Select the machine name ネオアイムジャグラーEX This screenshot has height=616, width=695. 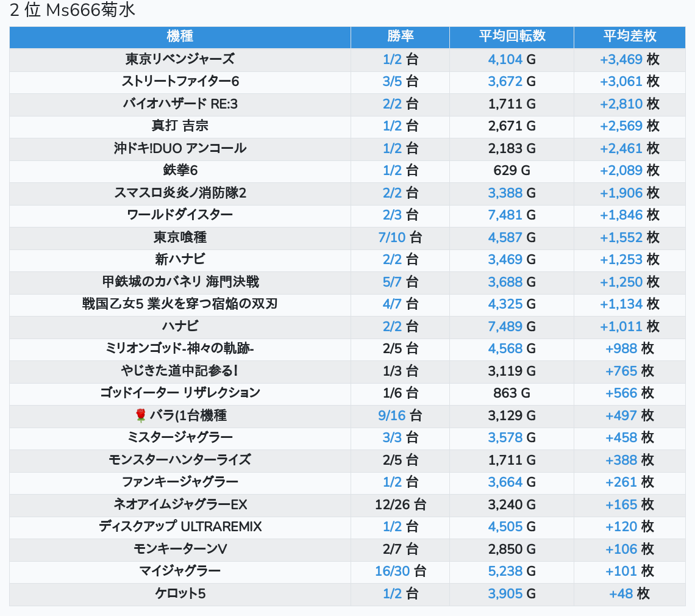pyautogui.click(x=180, y=504)
